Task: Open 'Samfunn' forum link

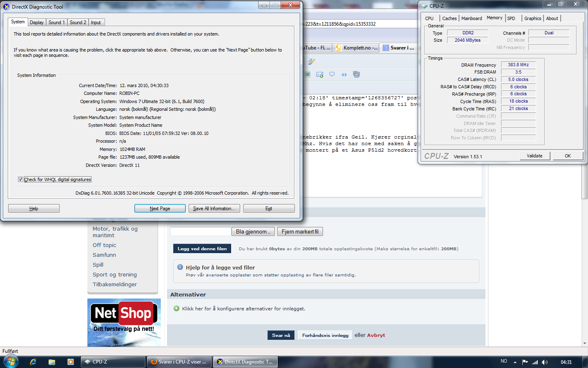Action: (104, 255)
